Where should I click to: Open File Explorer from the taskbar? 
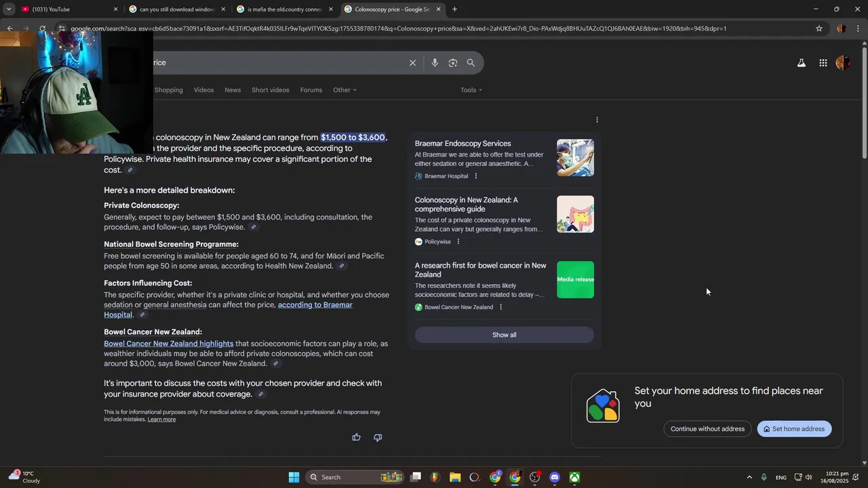click(x=455, y=477)
